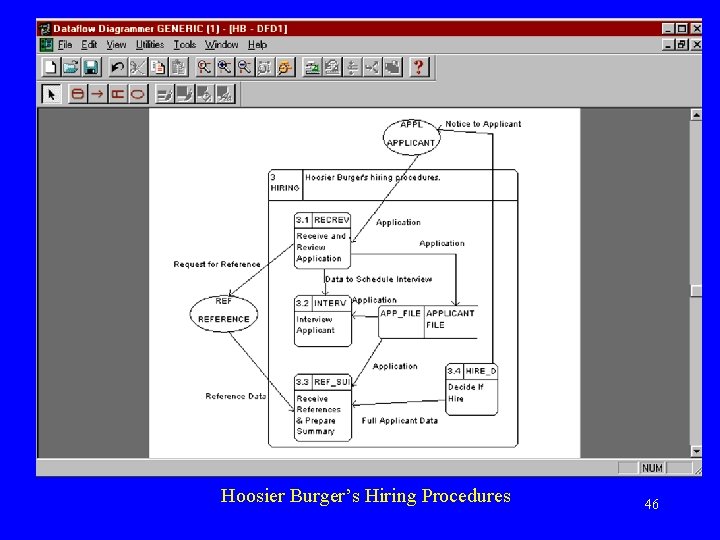Click the first greyed brush icon after ellipse tool
Viewport: 720px width, 540px height.
(x=164, y=94)
